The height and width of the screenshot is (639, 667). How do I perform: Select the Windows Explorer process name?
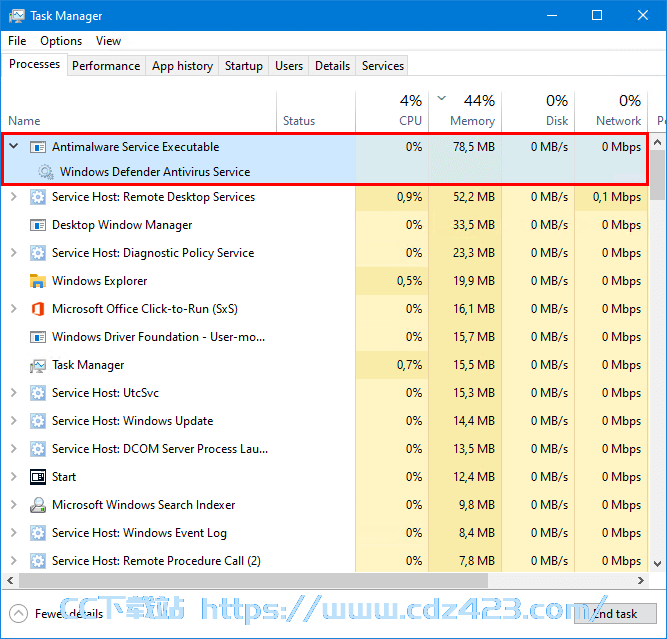100,281
